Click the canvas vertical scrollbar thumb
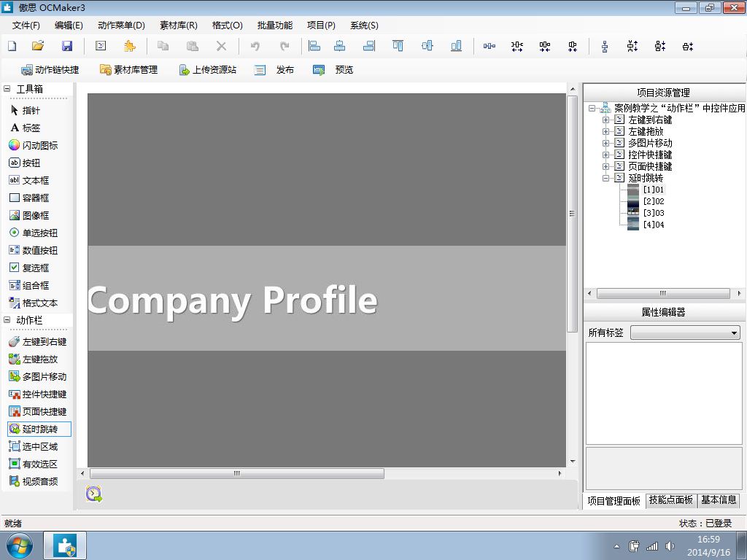 point(572,214)
